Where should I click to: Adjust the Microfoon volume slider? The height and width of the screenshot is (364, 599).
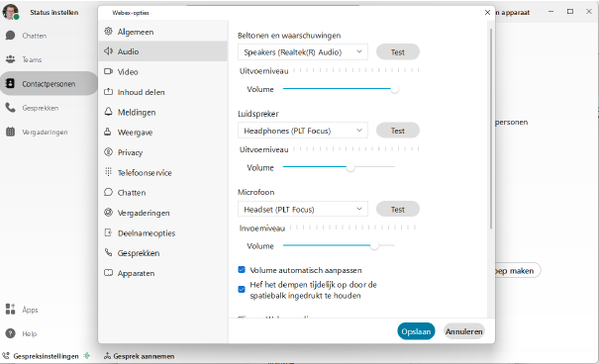tap(339, 245)
